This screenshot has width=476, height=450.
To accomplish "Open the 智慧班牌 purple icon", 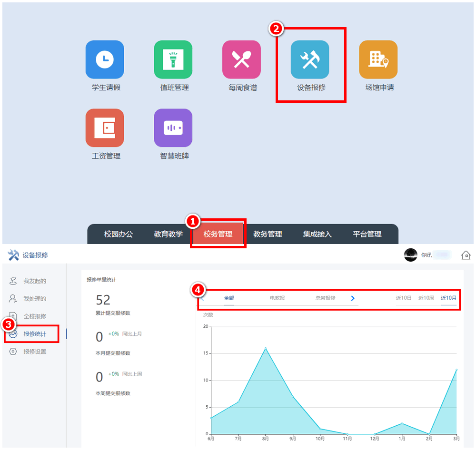I will [x=173, y=128].
